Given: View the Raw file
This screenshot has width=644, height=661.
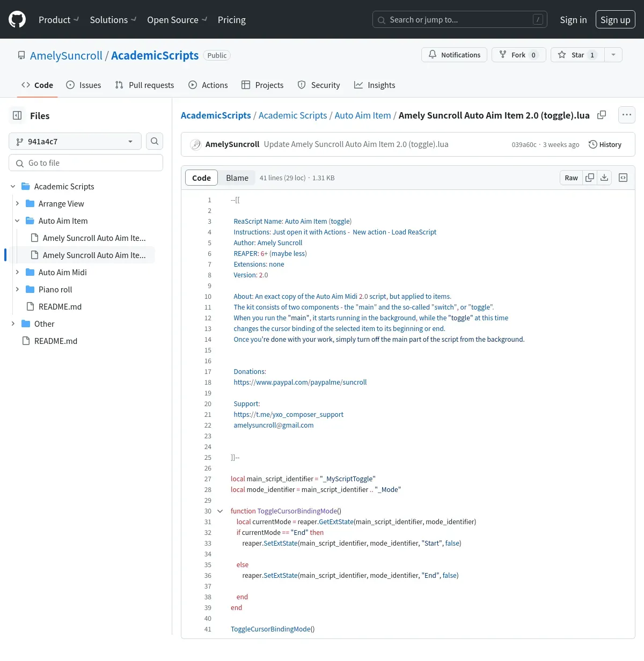Looking at the screenshot, I should click(x=571, y=178).
